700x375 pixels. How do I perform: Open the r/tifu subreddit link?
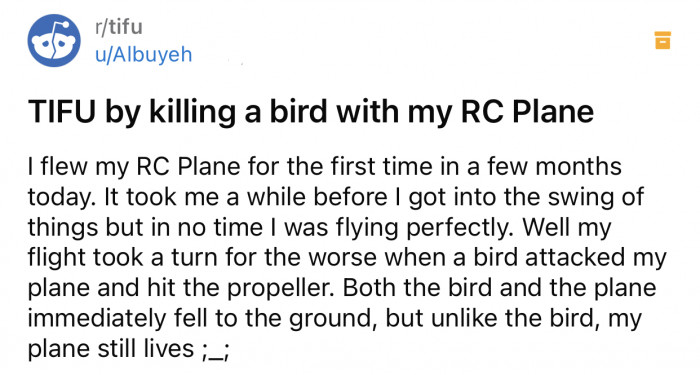point(118,27)
